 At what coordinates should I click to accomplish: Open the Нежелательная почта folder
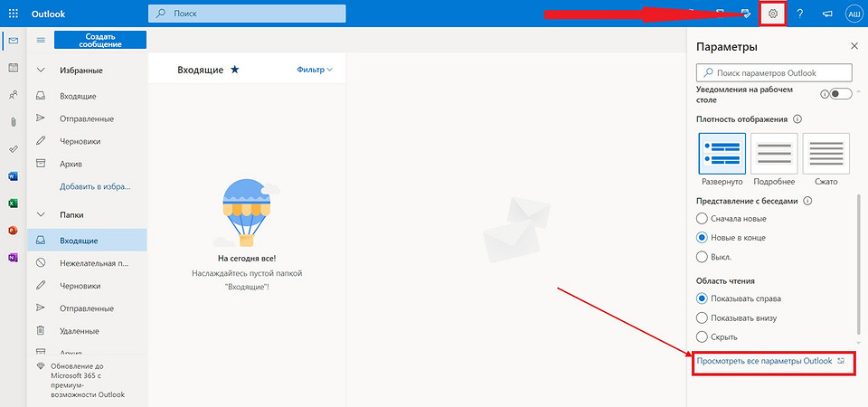pyautogui.click(x=88, y=263)
